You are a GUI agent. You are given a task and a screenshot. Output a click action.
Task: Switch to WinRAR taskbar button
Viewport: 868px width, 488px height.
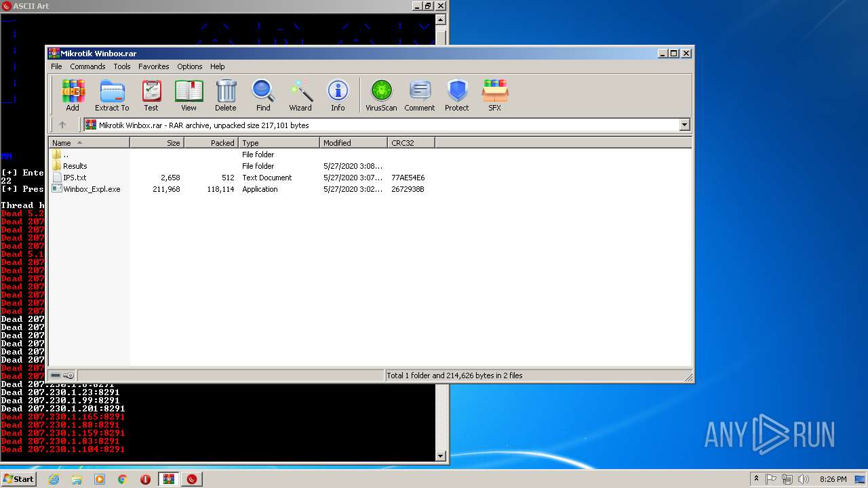tap(169, 479)
